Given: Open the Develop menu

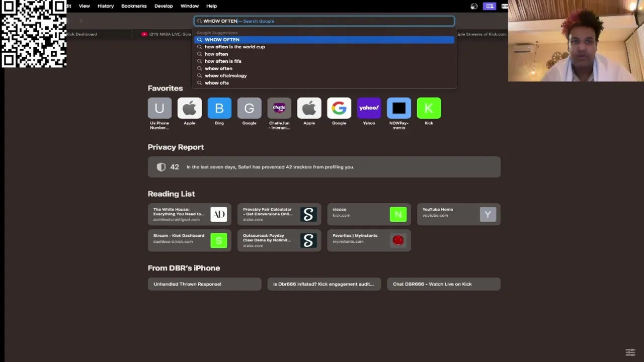Looking at the screenshot, I should 164,6.
